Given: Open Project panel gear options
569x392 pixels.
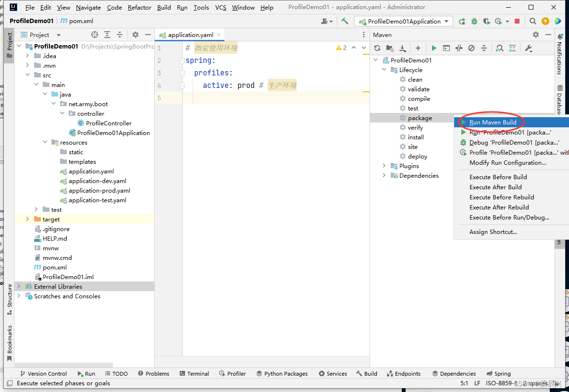Looking at the screenshot, I should click(136, 35).
